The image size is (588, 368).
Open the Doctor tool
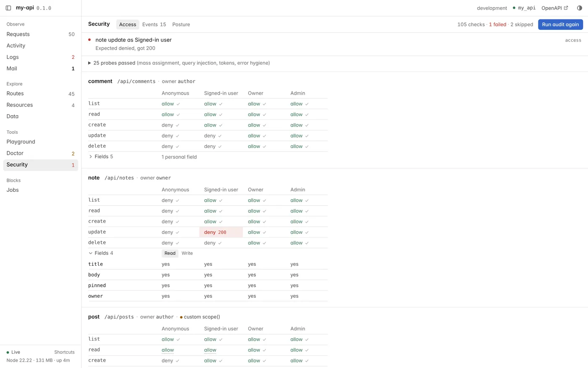(x=40, y=153)
